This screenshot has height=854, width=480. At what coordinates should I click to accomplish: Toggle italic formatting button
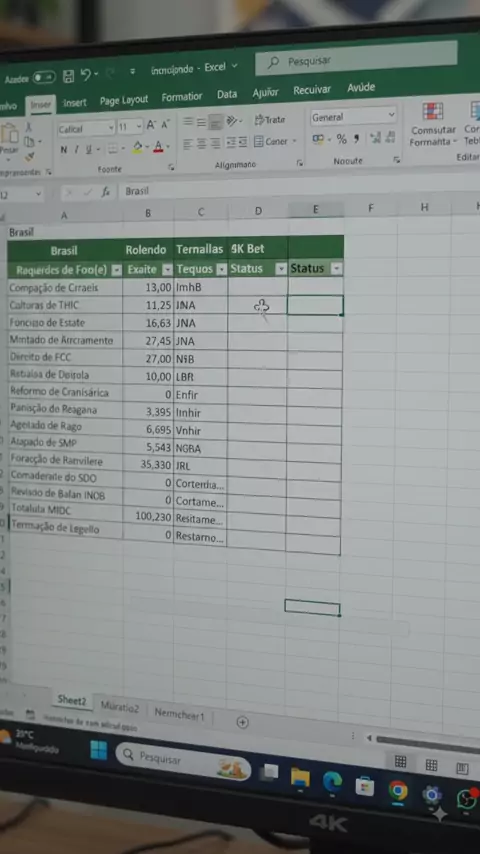click(x=76, y=150)
